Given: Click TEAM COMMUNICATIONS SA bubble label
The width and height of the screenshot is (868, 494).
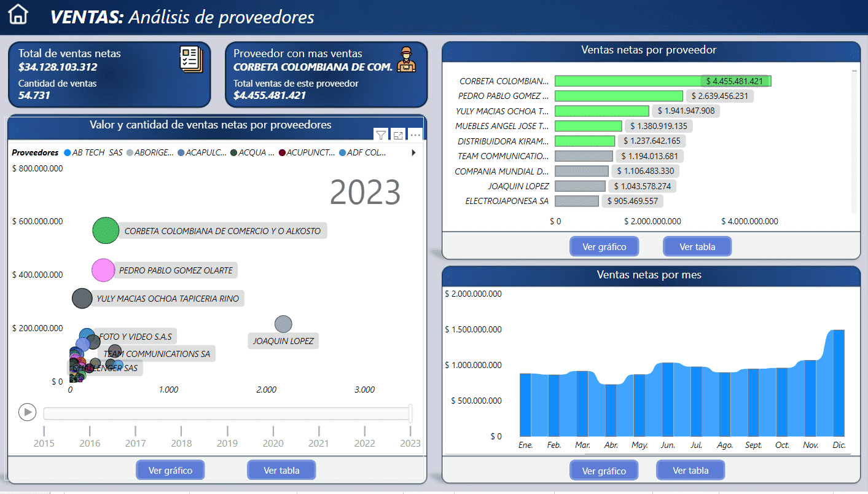Looking at the screenshot, I should click(x=157, y=354).
